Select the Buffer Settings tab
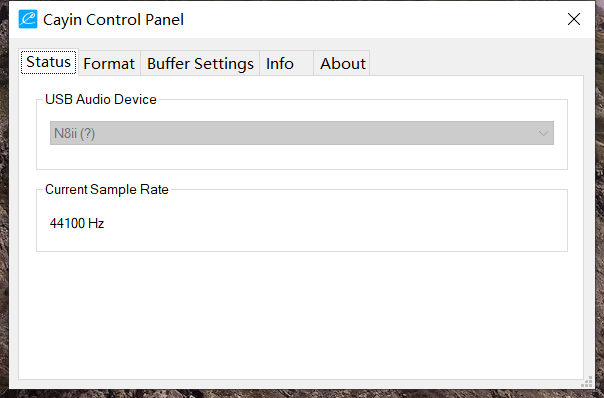This screenshot has width=604, height=398. [200, 64]
